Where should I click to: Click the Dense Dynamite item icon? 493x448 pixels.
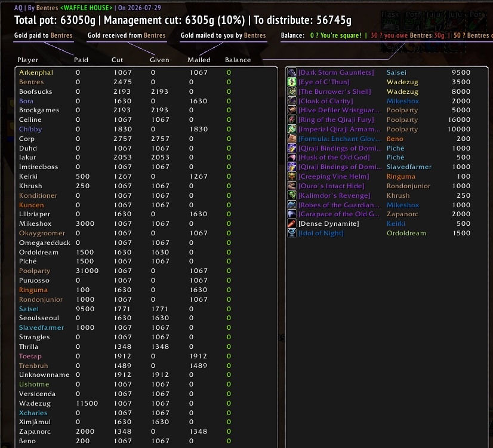pos(292,223)
